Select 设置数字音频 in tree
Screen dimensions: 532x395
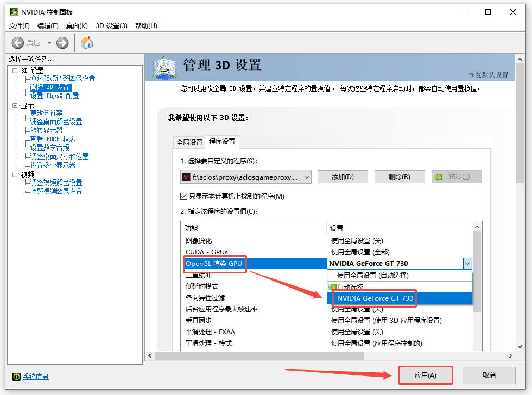point(50,148)
